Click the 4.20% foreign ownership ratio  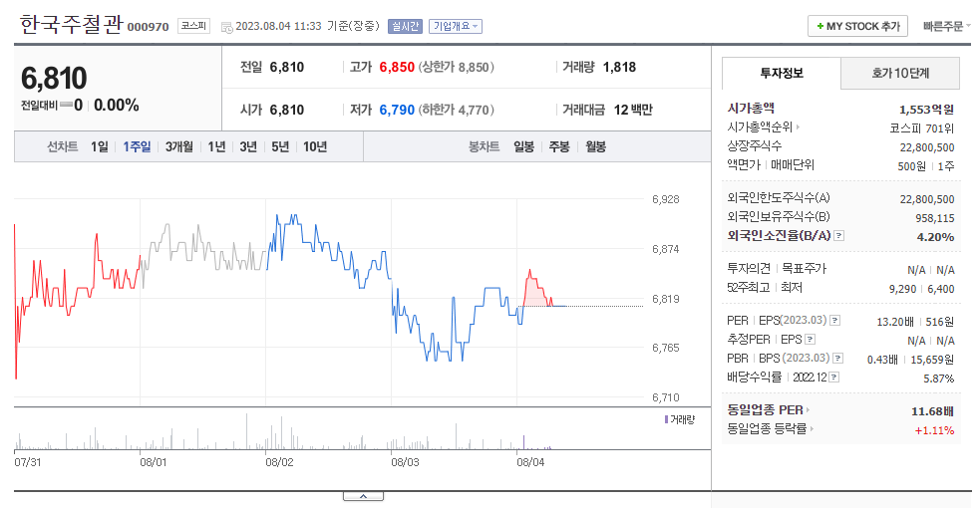click(x=935, y=237)
